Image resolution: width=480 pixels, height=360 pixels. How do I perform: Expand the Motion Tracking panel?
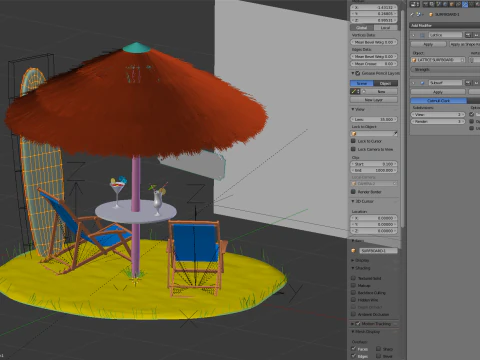coord(353,324)
